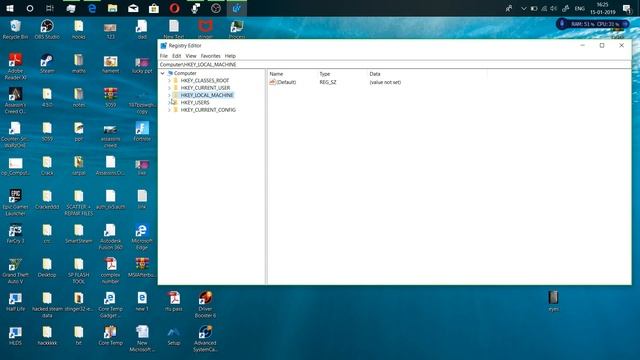Open the Windows Start menu
640x360 pixels.
coord(10,8)
